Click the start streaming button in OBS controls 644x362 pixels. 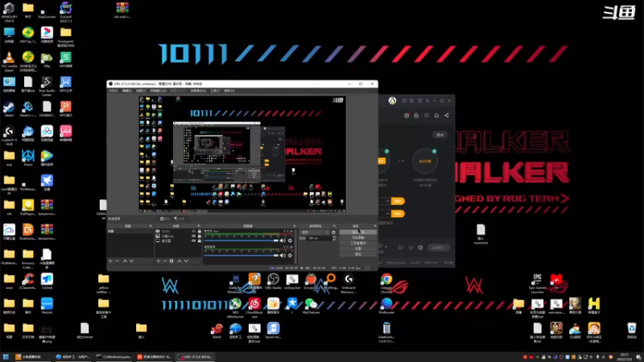coord(357,232)
